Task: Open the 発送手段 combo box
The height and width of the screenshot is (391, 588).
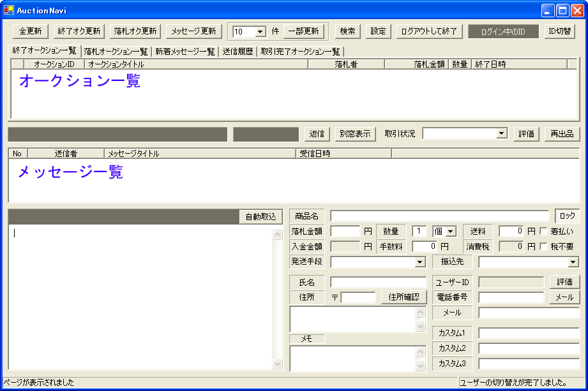Action: tap(419, 262)
